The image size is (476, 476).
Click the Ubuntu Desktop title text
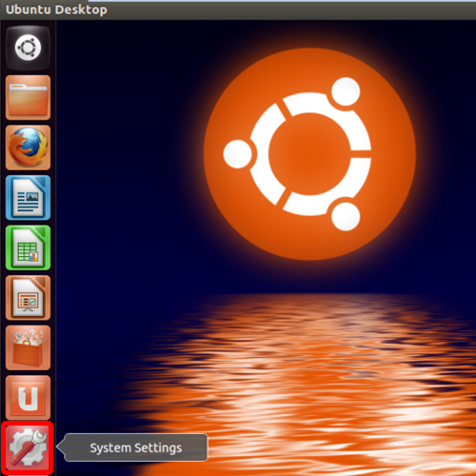point(56,10)
